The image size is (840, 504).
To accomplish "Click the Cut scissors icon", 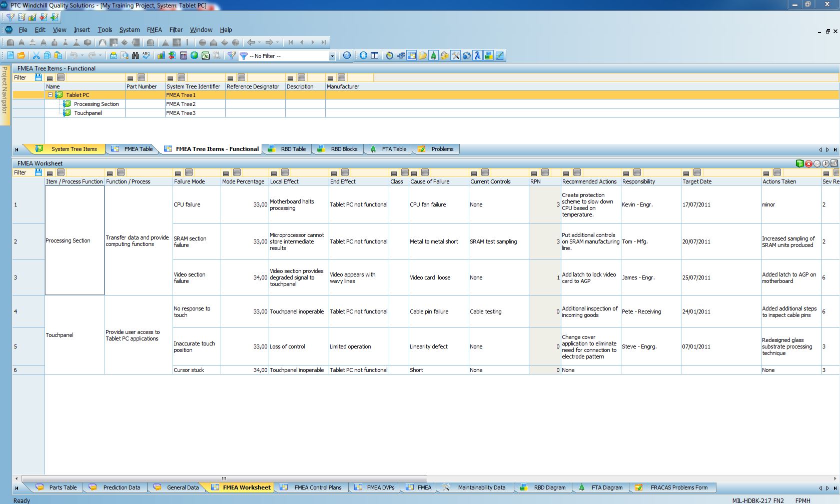I will [x=36, y=55].
